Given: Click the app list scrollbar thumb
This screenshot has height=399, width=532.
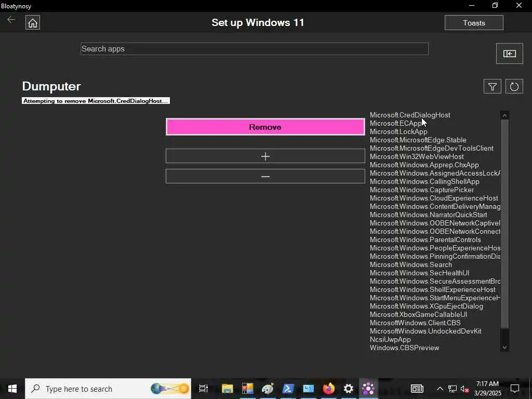Looking at the screenshot, I should (x=504, y=224).
